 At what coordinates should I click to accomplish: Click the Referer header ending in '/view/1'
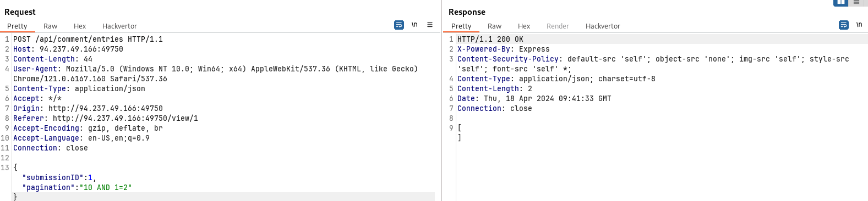(x=106, y=118)
